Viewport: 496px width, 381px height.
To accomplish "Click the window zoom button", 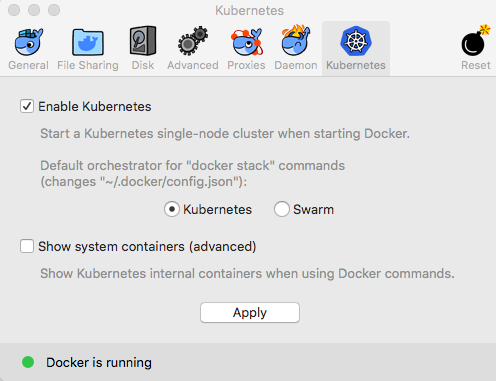I will pos(54,10).
